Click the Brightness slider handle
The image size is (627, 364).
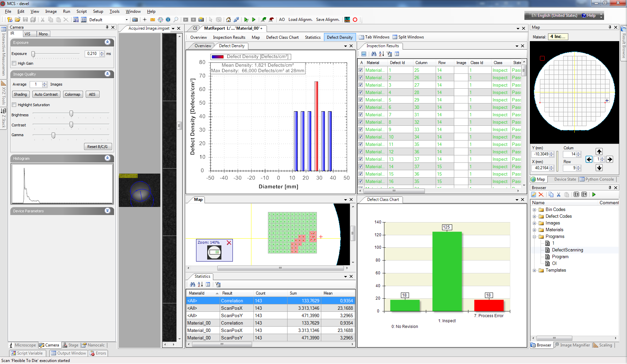pyautogui.click(x=71, y=114)
